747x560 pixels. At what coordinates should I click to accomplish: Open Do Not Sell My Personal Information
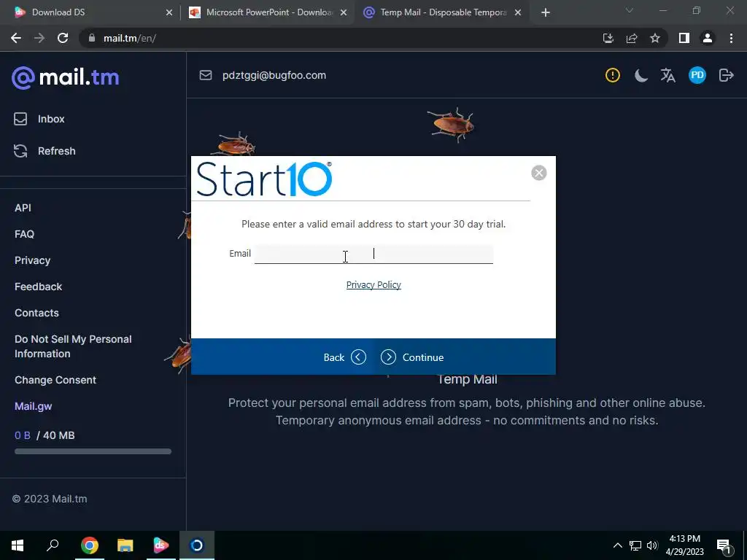point(73,346)
